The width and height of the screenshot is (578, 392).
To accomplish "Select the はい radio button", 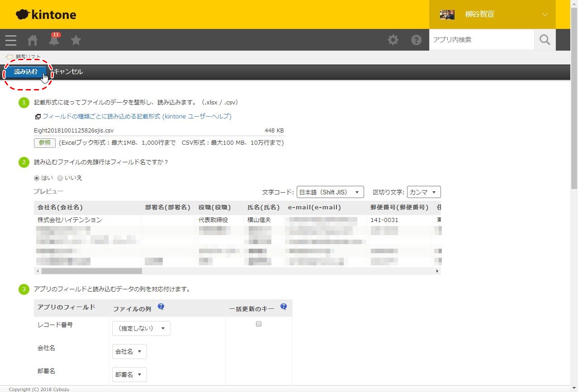I will point(37,178).
